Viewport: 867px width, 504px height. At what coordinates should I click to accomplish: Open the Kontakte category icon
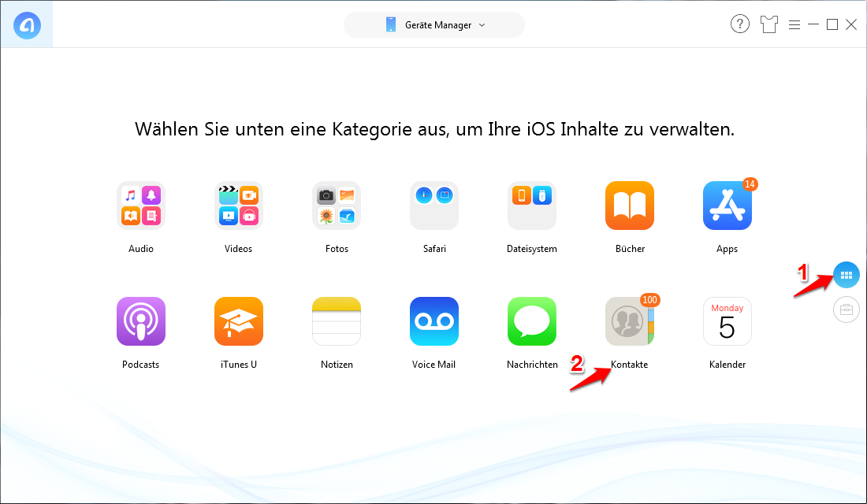pyautogui.click(x=630, y=321)
